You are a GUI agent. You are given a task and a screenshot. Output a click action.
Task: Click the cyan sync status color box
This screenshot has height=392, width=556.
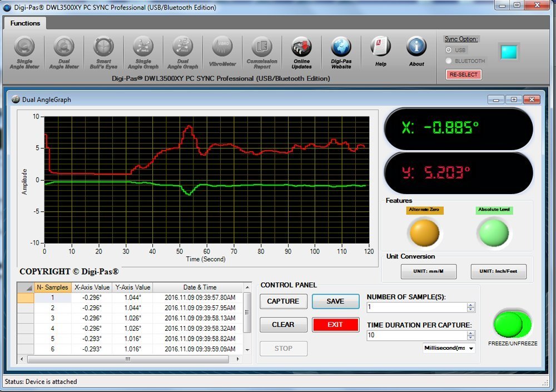(508, 52)
